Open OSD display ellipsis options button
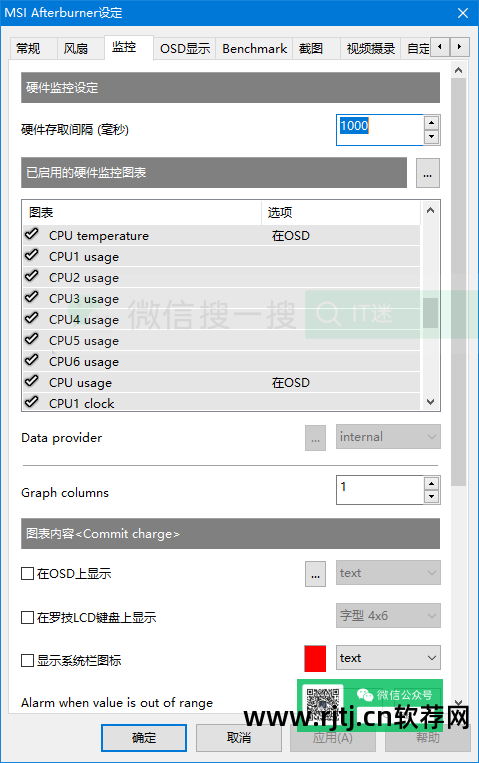 coord(315,574)
